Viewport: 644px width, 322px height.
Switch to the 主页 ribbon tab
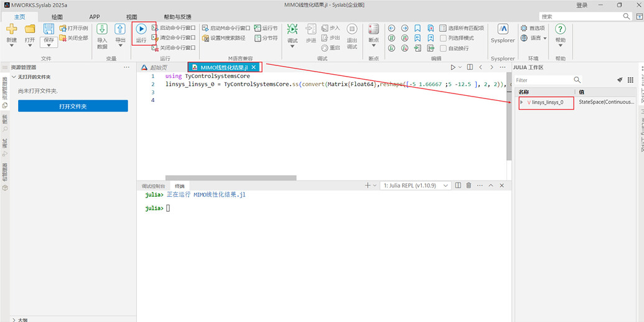click(x=20, y=17)
